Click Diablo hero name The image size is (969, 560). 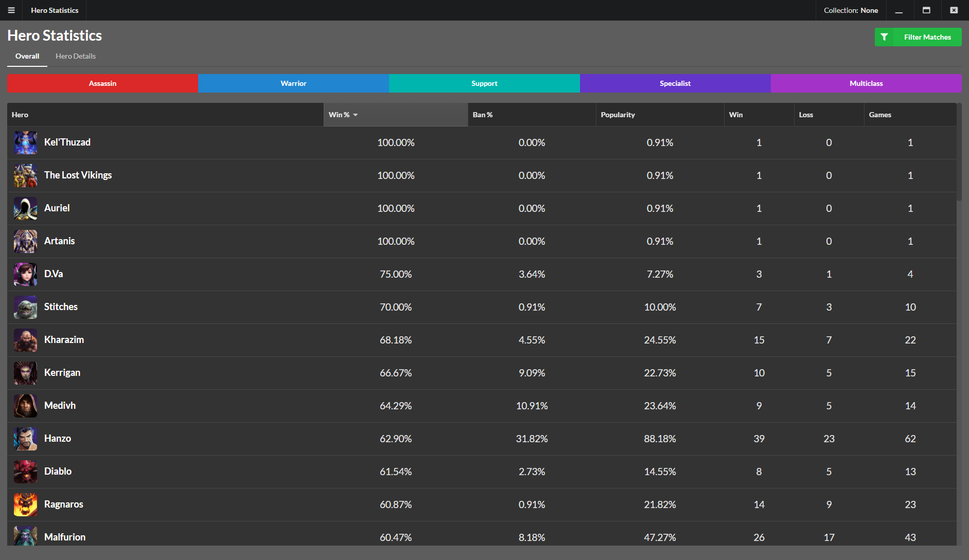pos(58,472)
